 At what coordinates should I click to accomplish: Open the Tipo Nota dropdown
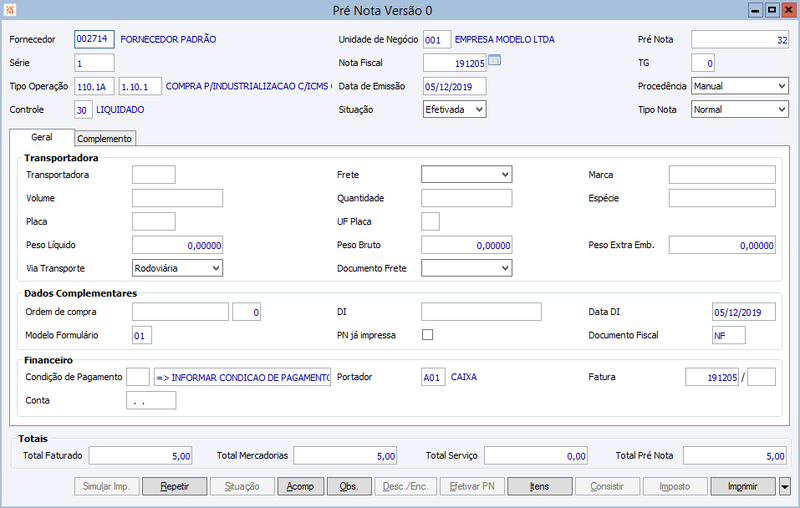point(740,109)
